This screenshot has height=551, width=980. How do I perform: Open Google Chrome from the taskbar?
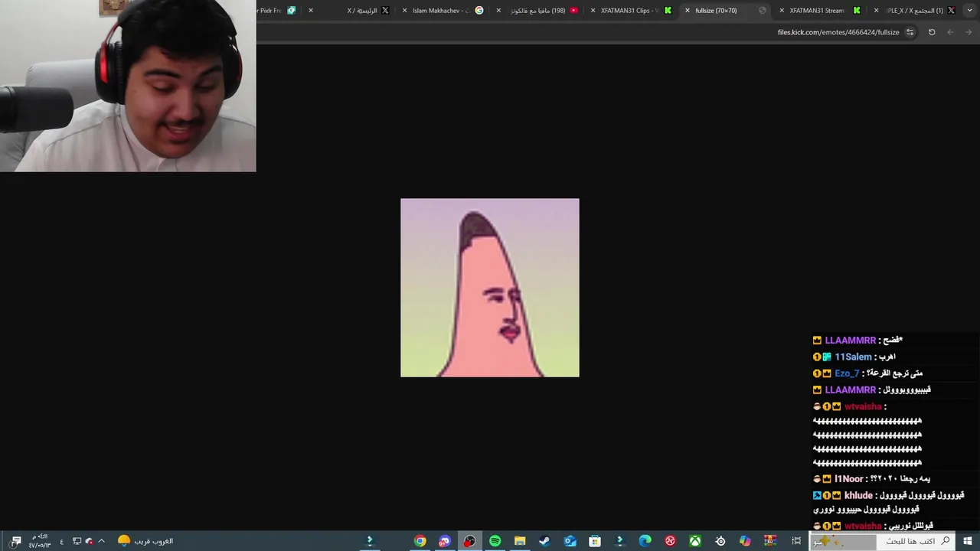pos(420,541)
